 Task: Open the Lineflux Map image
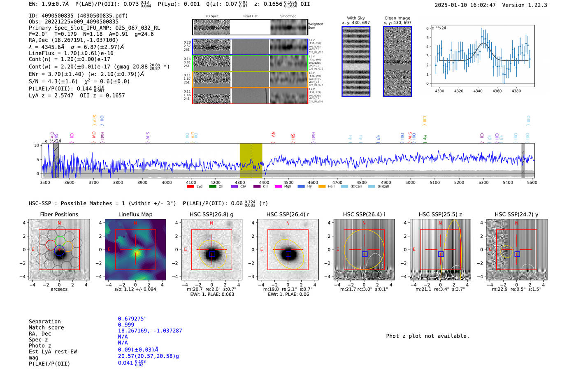(135, 249)
